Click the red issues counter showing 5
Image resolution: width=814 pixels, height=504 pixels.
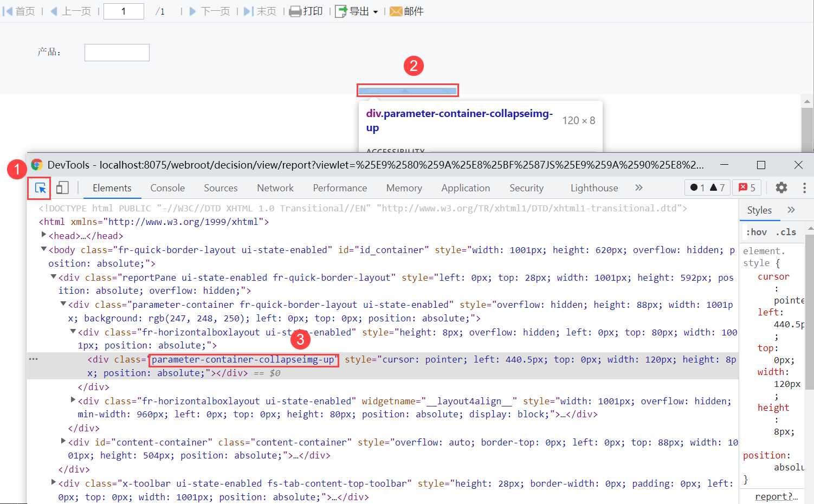(x=747, y=188)
